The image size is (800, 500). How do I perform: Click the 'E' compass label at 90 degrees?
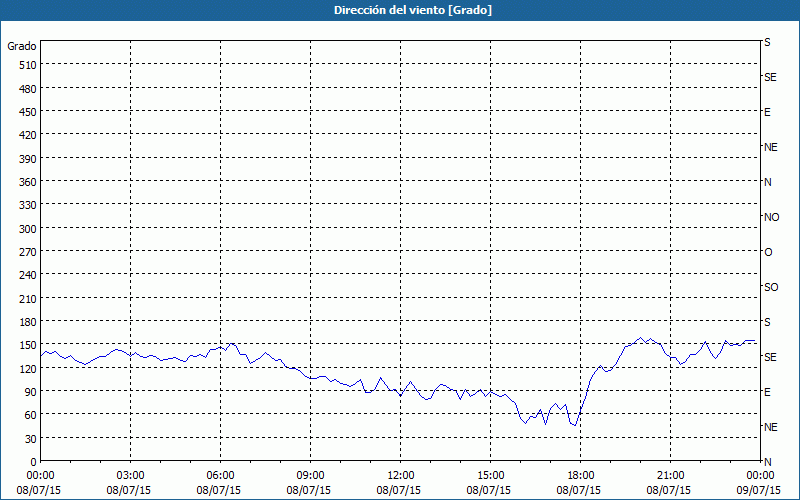click(767, 392)
